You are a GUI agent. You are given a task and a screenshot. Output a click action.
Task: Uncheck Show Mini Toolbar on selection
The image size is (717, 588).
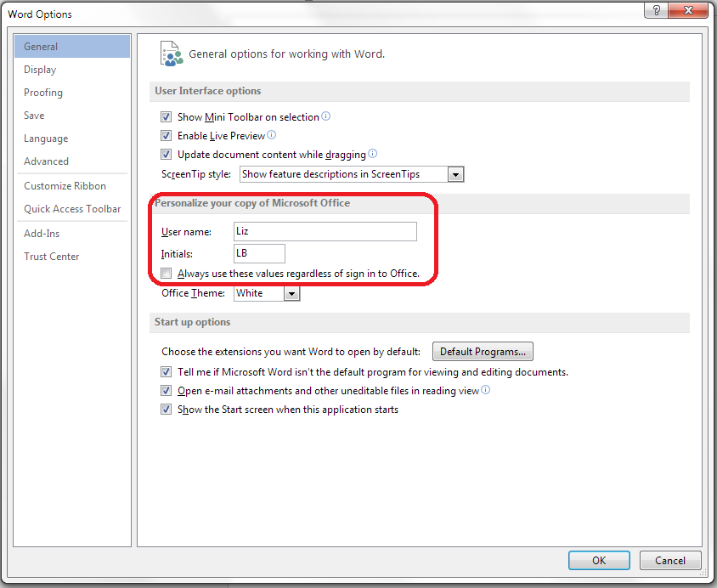click(167, 117)
